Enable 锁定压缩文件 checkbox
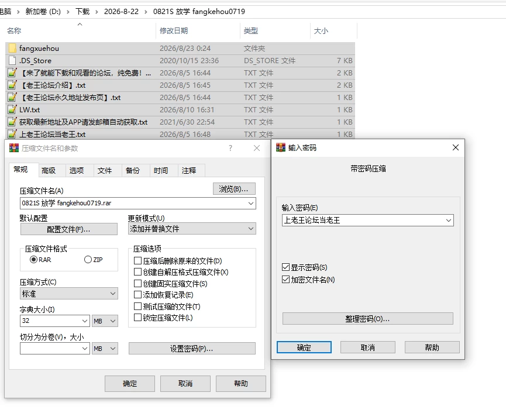Image resolution: width=506 pixels, height=420 pixels. 137,318
